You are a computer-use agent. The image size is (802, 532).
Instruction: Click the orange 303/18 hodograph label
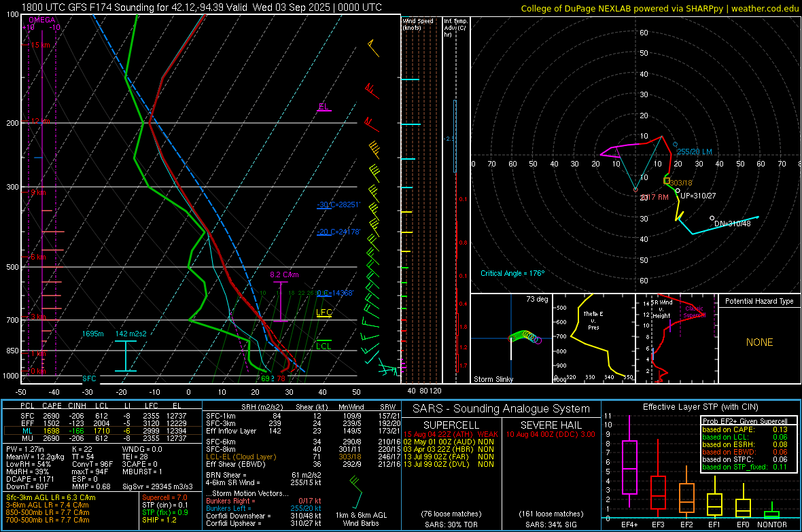coord(681,183)
